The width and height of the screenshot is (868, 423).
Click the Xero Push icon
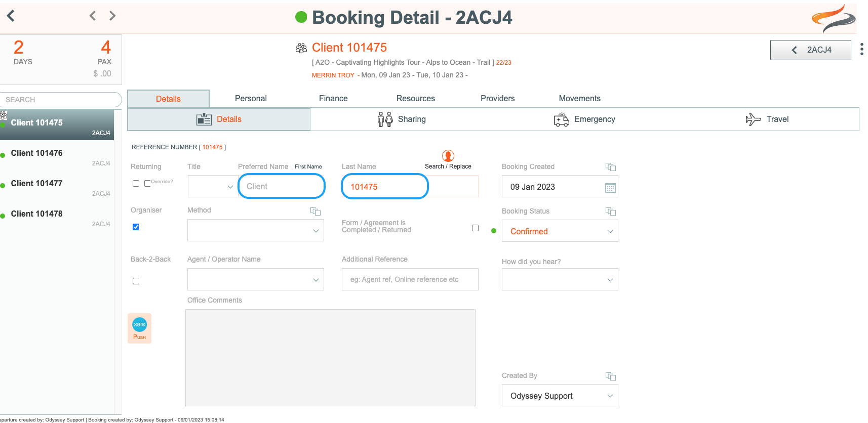(140, 328)
